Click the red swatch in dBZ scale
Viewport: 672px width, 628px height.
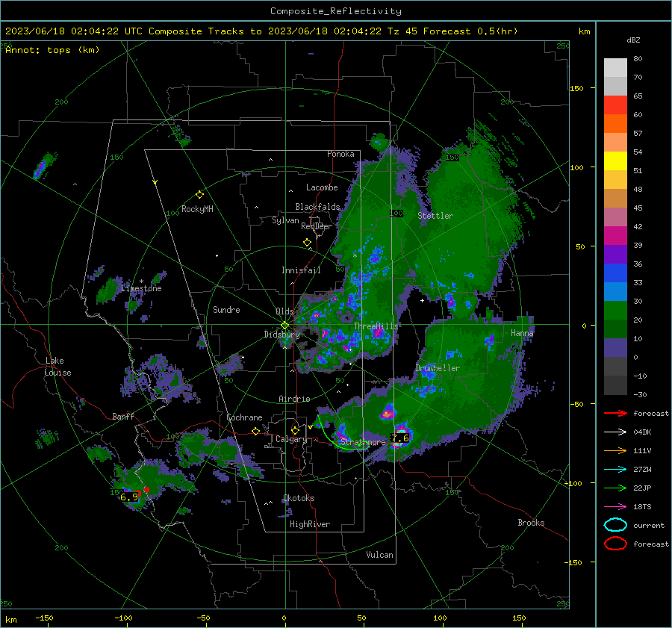pyautogui.click(x=615, y=105)
